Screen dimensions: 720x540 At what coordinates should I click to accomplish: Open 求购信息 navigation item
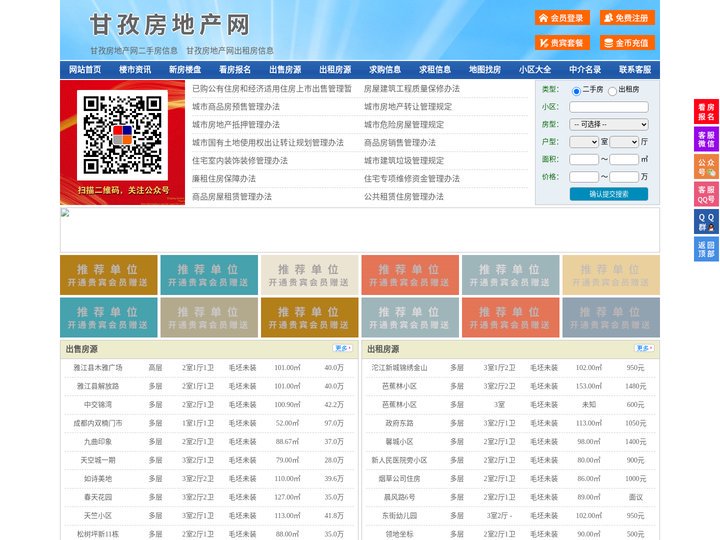click(x=385, y=70)
